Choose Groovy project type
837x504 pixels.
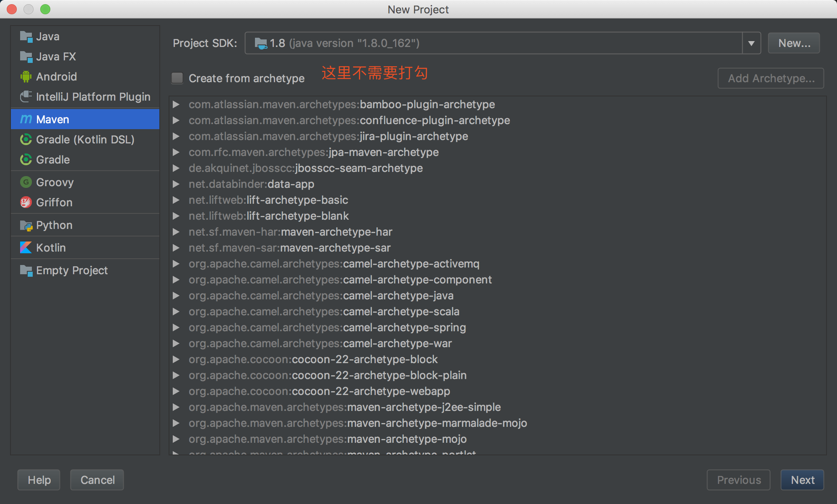point(85,182)
